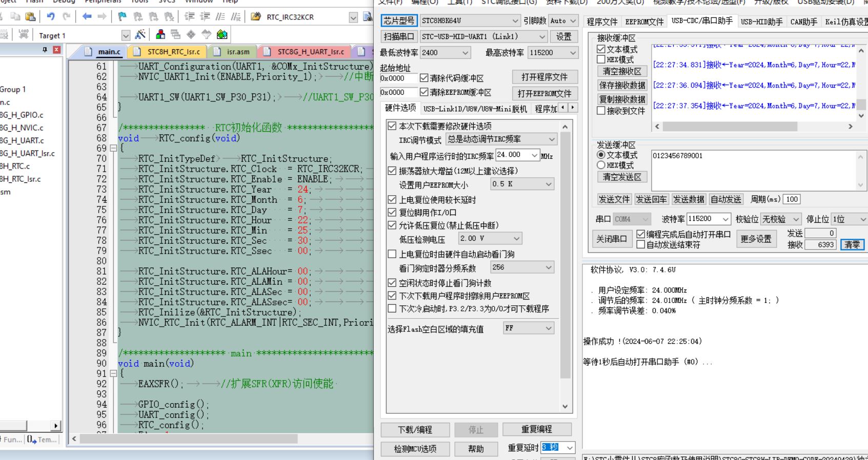Pin the Project panel with pushpin icon

click(45, 50)
